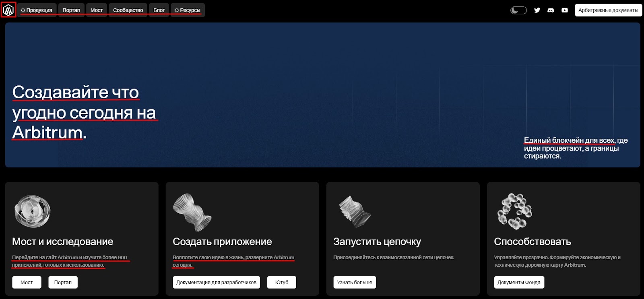This screenshot has width=644, height=299.
Task: Click the crystal shape image above Запустить цепочку
Action: [x=355, y=212]
